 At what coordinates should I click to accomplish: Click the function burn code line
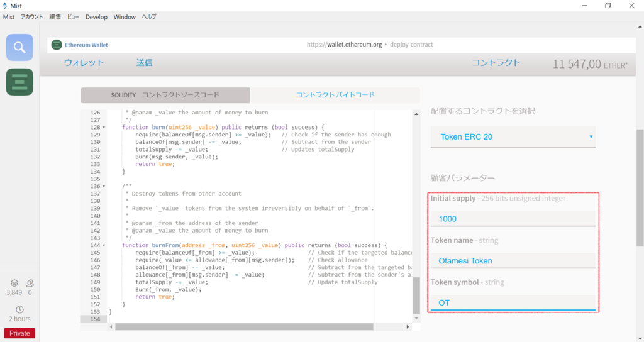pyautogui.click(x=223, y=127)
